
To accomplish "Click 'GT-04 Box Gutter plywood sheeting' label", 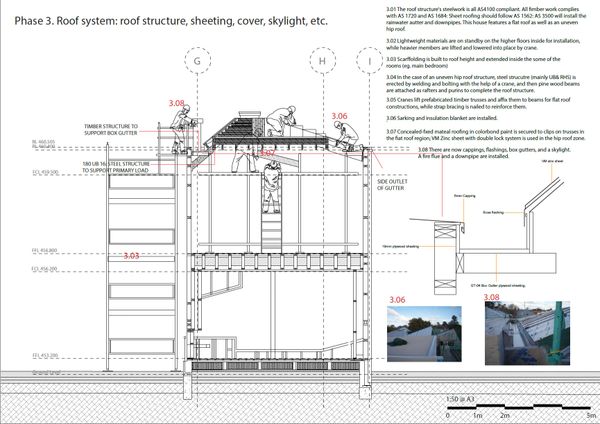I will (498, 285).
